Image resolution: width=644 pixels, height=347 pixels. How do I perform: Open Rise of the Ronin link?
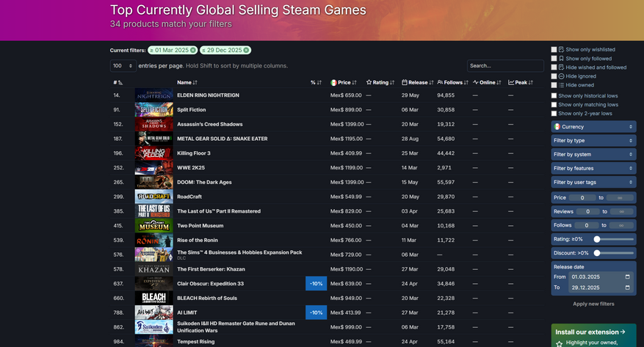197,240
